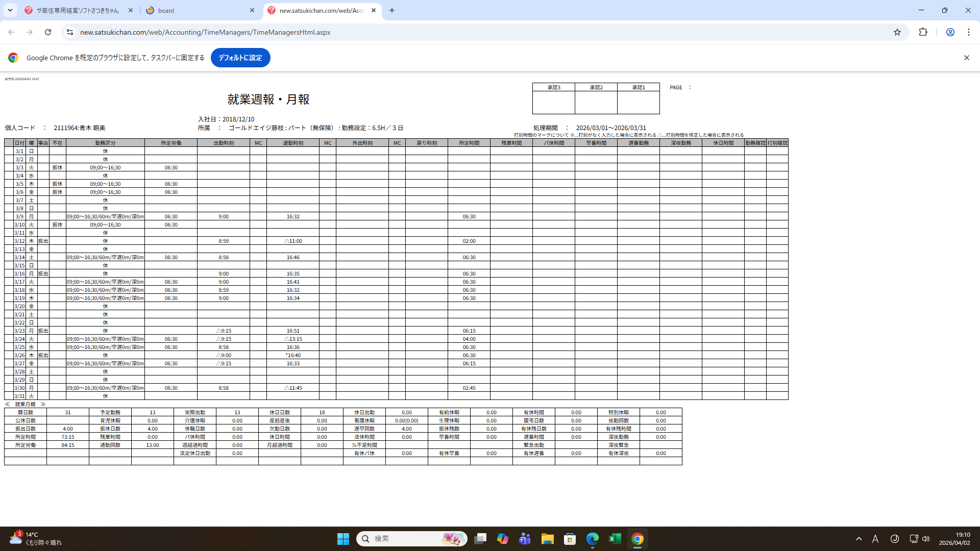Screen dimensions: 980x551
Task: View site information icon in address bar
Action: pos(70,32)
